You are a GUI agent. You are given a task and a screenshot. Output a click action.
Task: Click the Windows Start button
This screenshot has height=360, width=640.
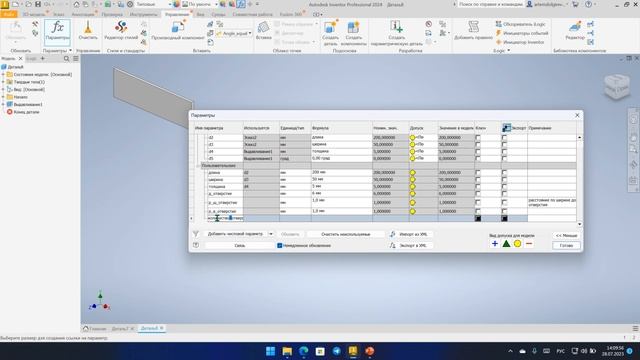coord(270,351)
